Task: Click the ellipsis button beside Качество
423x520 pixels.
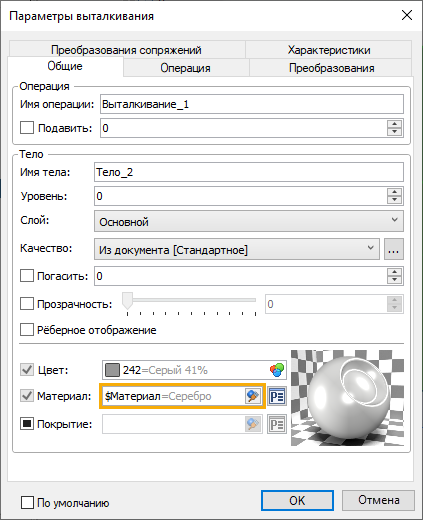Action: (x=394, y=249)
